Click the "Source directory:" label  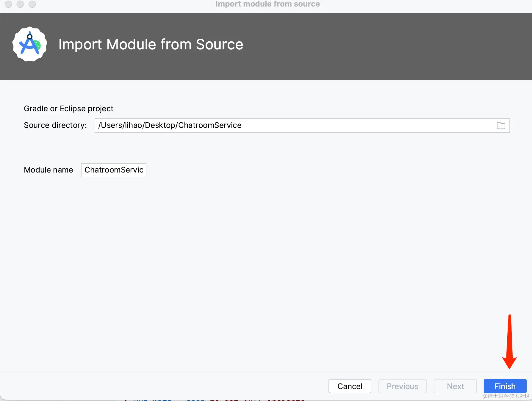(55, 125)
